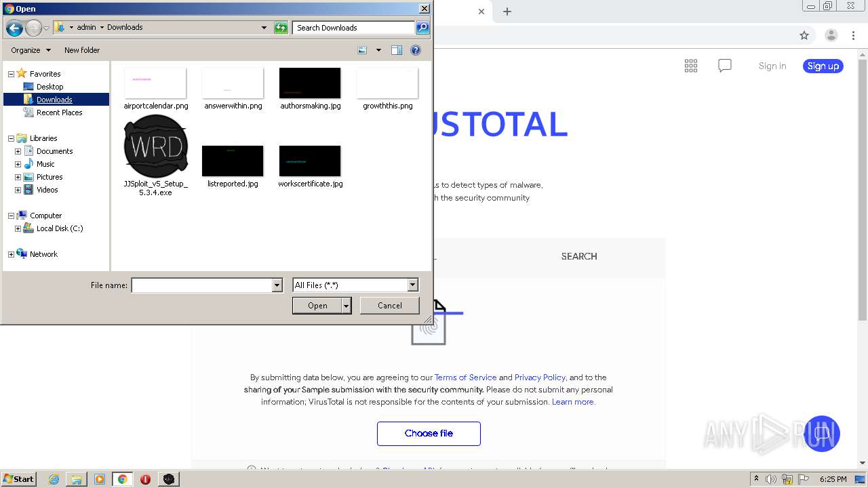Expand the Pictures library
The image size is (868, 488).
pos(18,177)
